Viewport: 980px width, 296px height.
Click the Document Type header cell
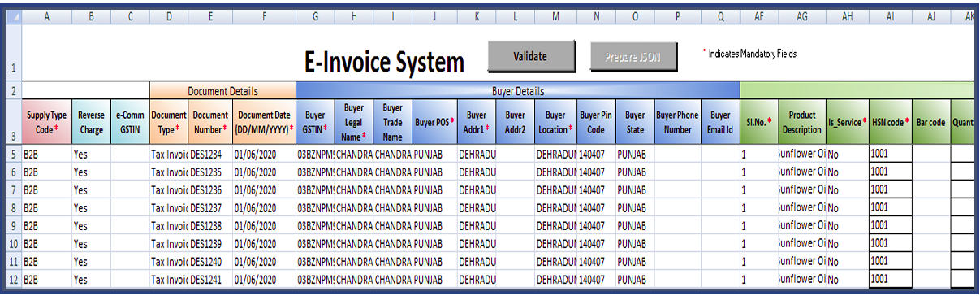tap(169, 122)
